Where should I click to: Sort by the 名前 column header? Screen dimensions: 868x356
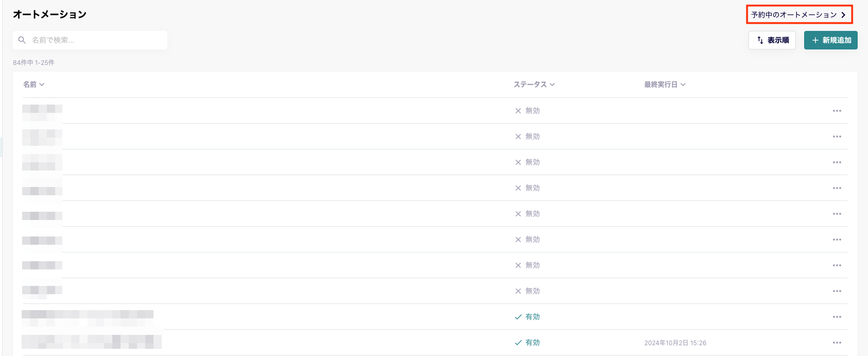[x=30, y=84]
